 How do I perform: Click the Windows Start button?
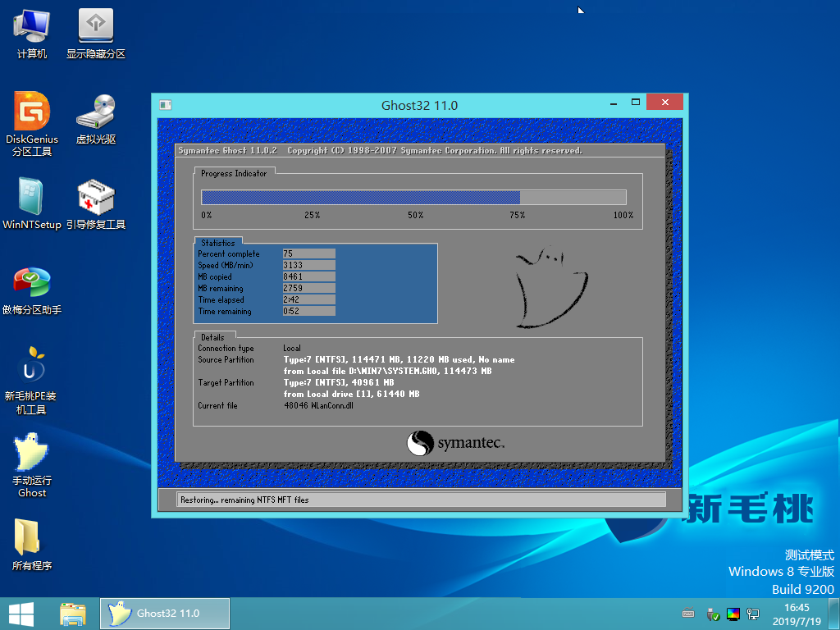coord(21,614)
